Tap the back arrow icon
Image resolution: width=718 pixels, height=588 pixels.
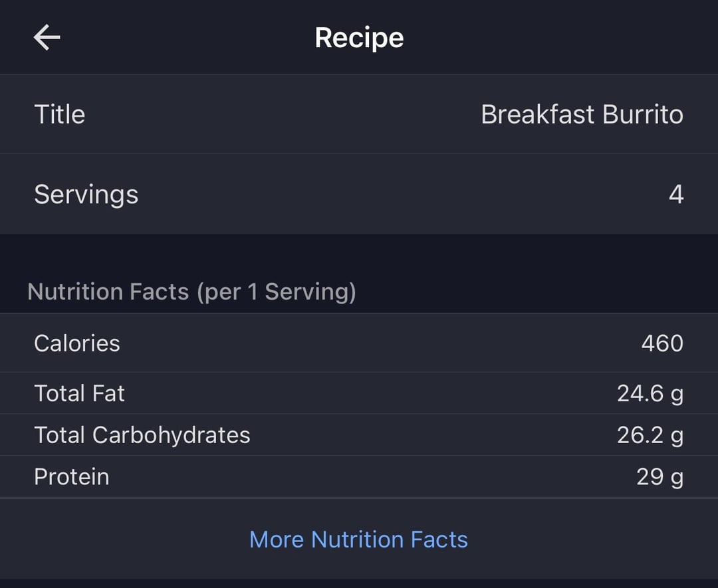coord(47,37)
